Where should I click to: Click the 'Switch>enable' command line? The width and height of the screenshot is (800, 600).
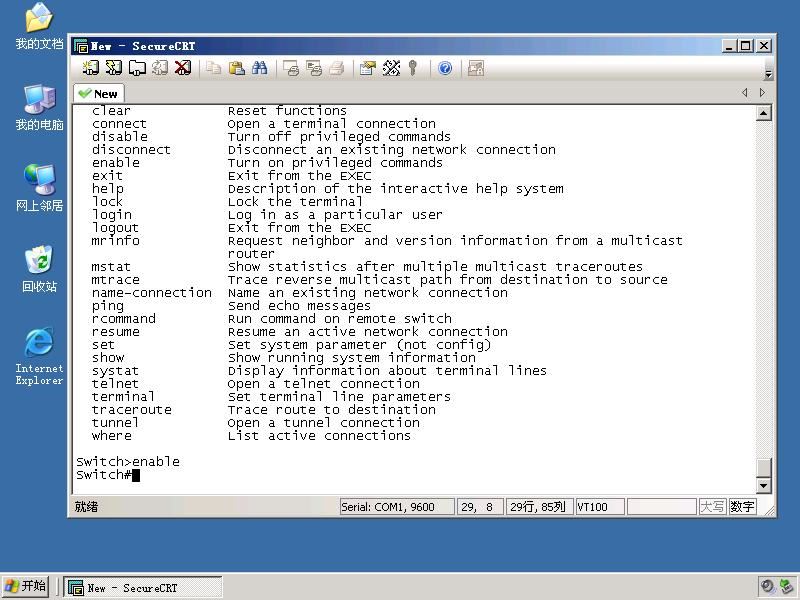click(128, 462)
